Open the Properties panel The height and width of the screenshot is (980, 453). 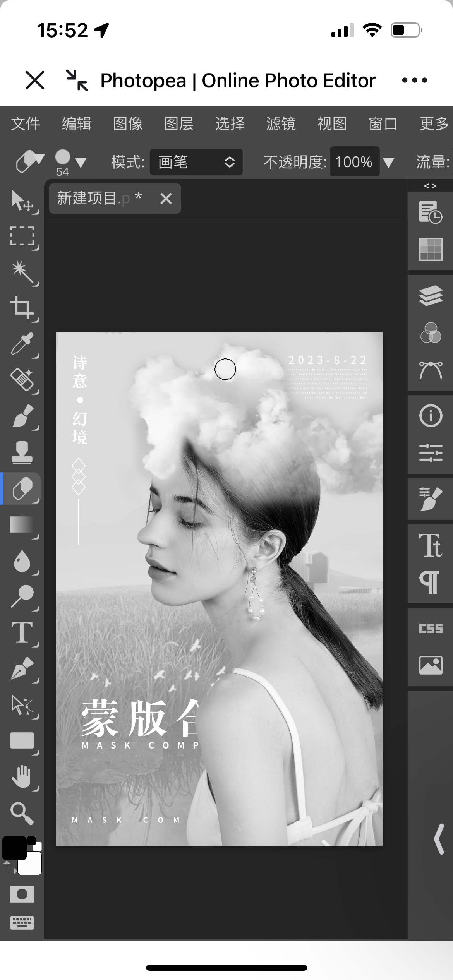[431, 452]
